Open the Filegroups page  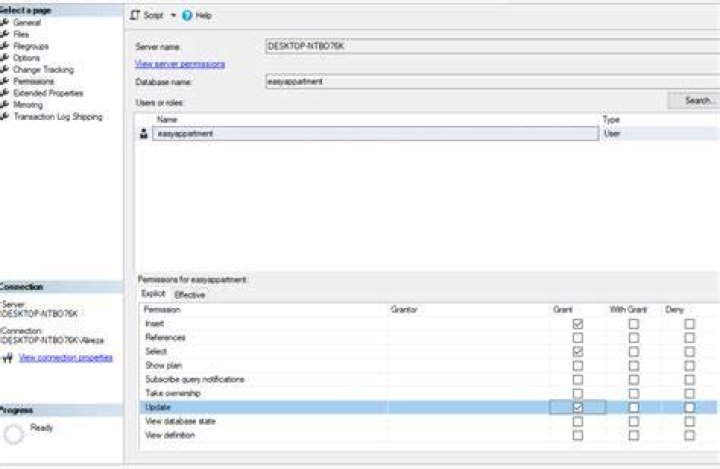(x=31, y=46)
